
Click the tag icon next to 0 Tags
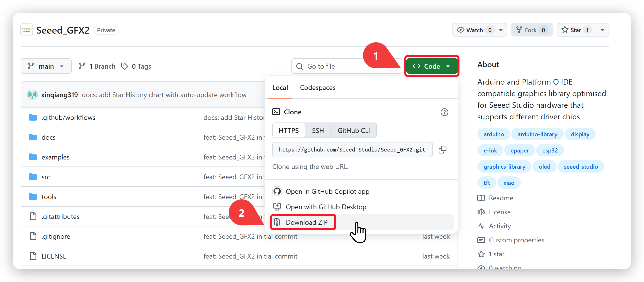coord(124,66)
